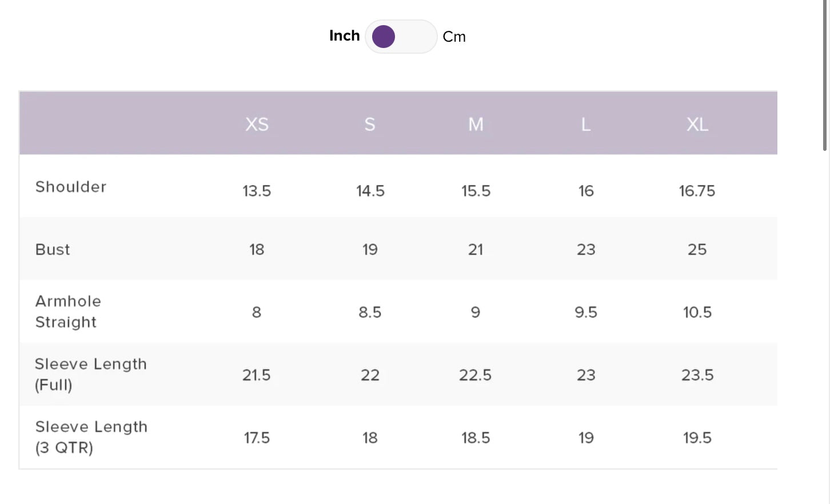
Task: Select the L size column header
Action: click(x=586, y=124)
